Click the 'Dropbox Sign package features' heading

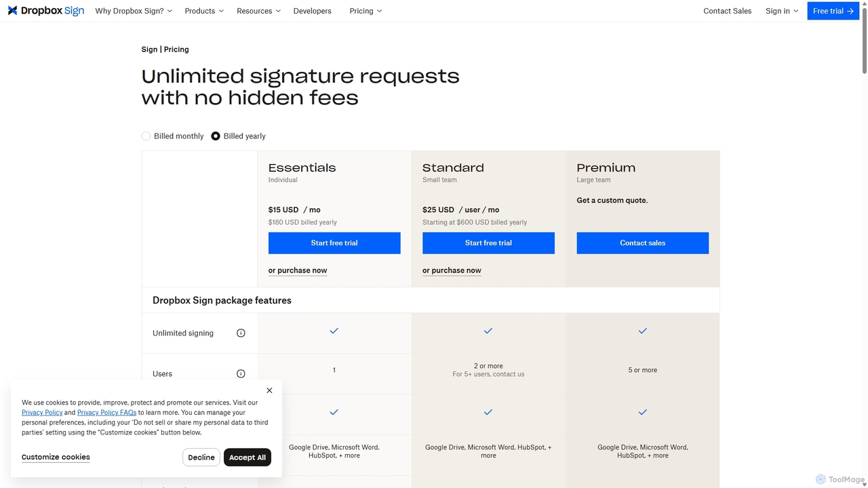click(222, 300)
